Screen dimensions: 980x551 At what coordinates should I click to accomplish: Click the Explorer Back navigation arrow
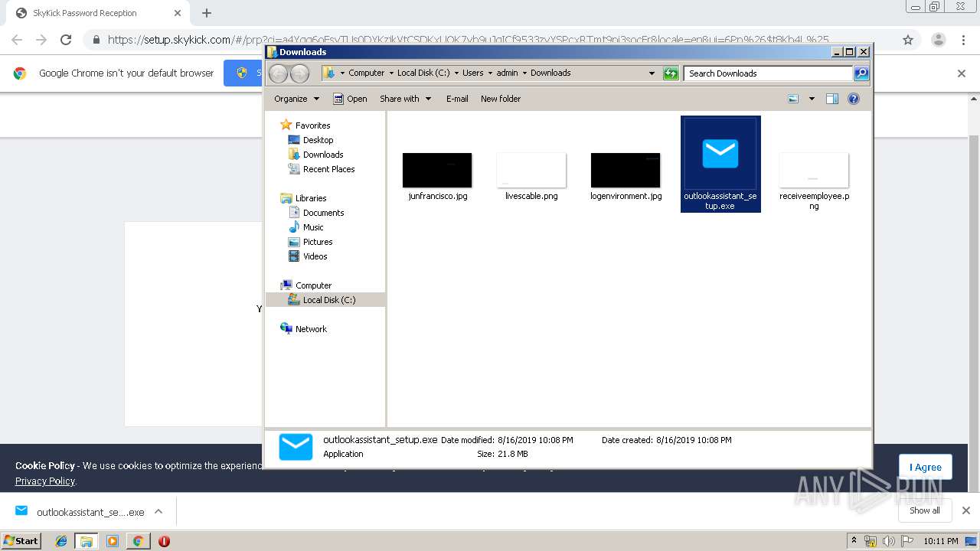278,73
